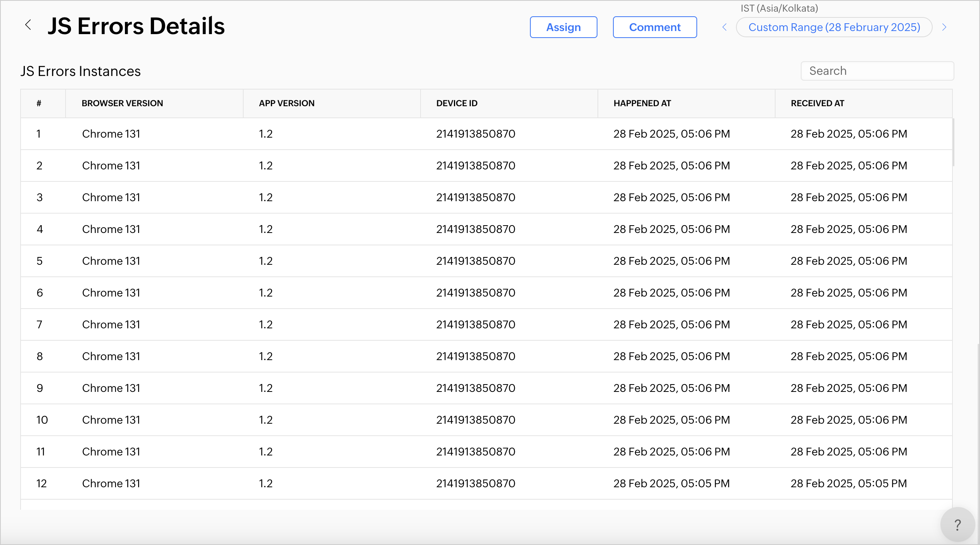Click the Received At column header
Image resolution: width=980 pixels, height=545 pixels.
tap(817, 103)
